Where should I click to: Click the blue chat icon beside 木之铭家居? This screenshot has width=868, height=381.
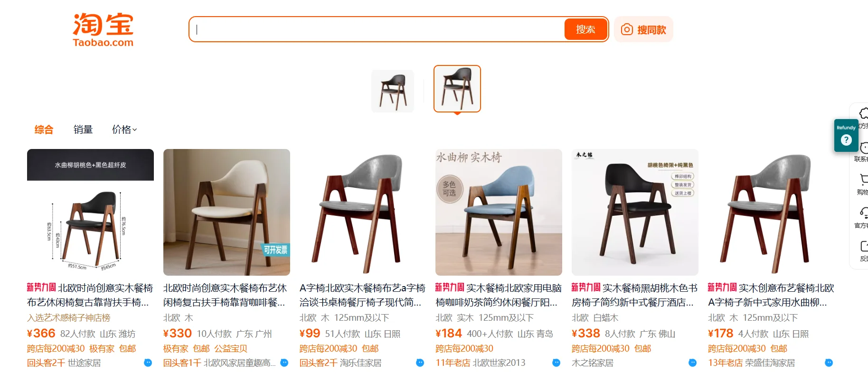click(692, 362)
